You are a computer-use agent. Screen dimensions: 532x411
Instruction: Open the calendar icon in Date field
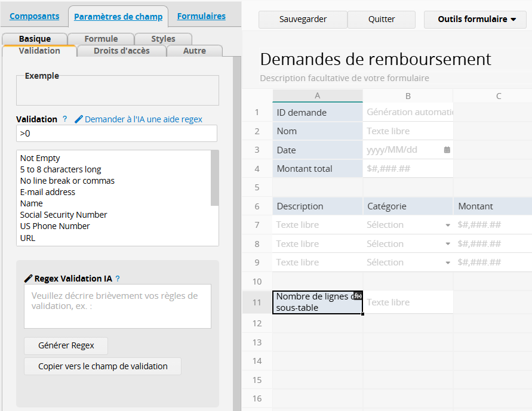[447, 150]
